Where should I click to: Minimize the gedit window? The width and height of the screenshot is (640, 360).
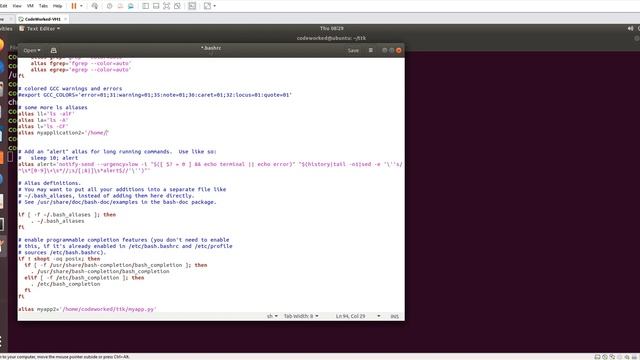point(384,50)
